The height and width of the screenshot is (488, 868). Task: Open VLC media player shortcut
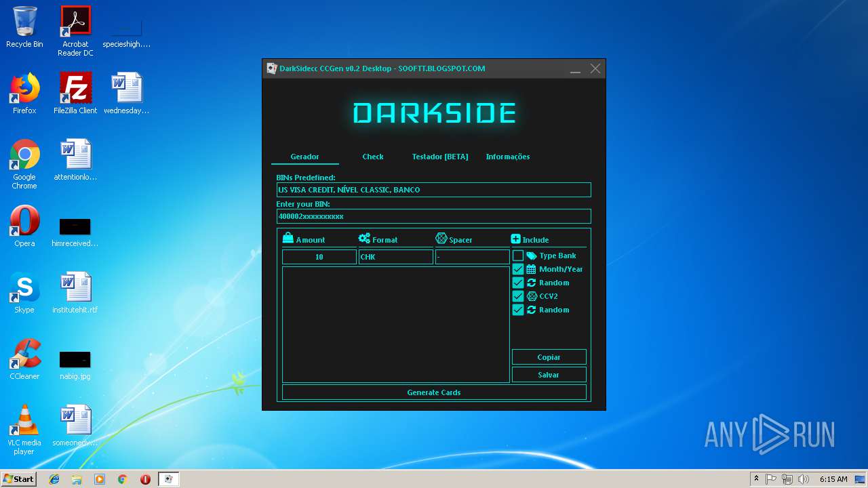24,430
